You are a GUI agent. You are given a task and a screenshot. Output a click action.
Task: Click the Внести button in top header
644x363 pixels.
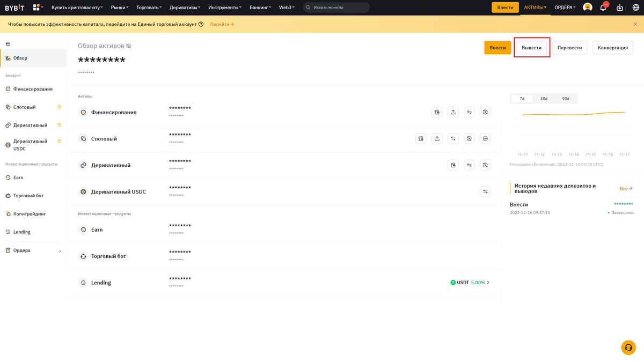(505, 8)
